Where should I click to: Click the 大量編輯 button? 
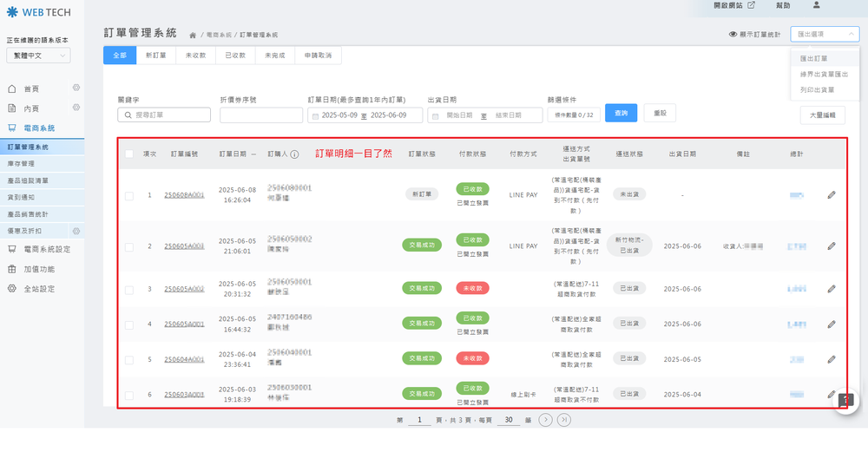pos(823,115)
